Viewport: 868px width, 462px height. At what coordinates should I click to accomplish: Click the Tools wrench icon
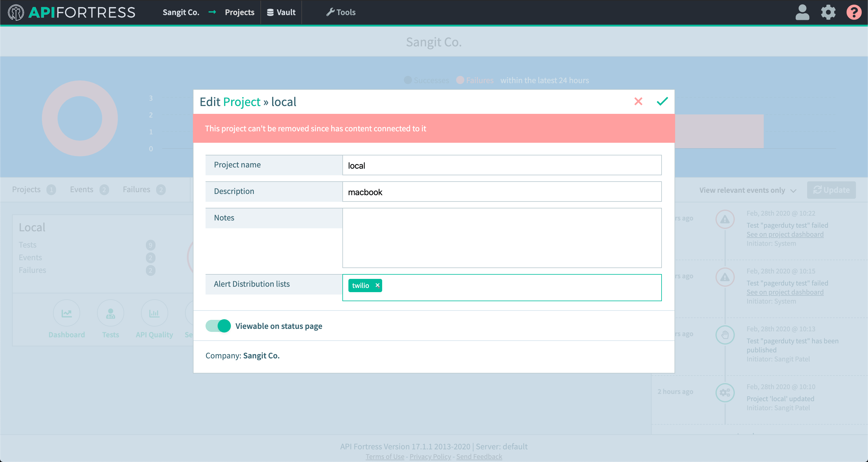pos(331,12)
